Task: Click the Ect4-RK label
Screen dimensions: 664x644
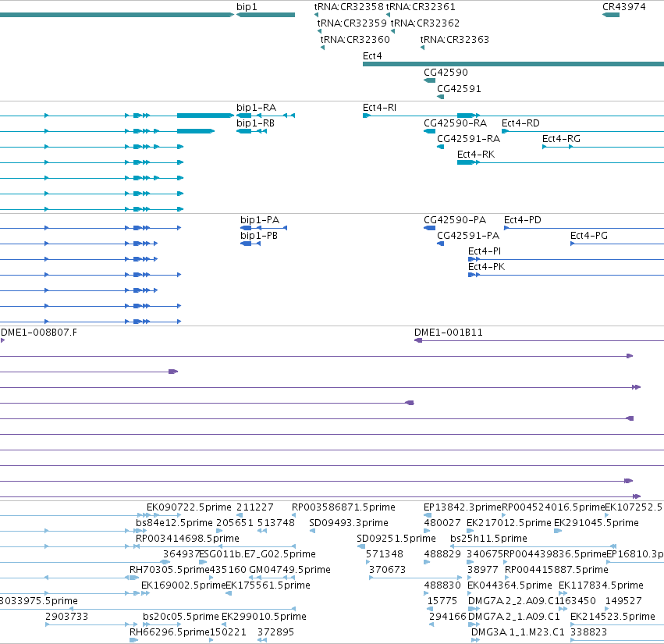Action: [476, 155]
